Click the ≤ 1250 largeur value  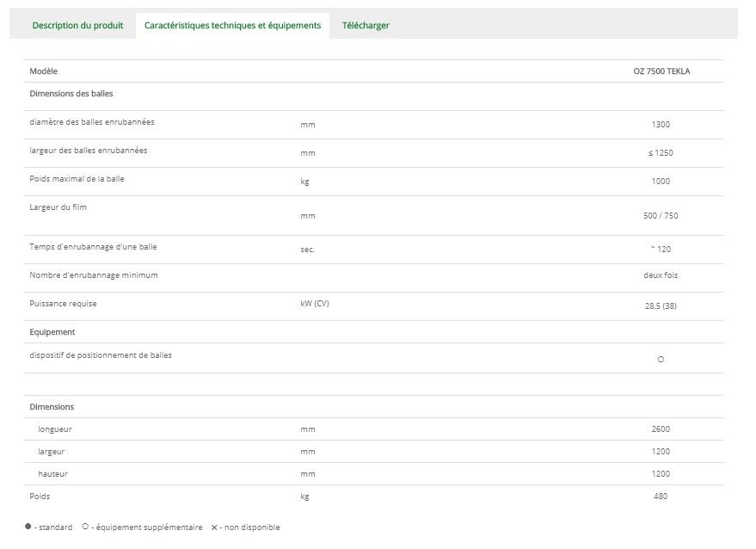click(661, 153)
